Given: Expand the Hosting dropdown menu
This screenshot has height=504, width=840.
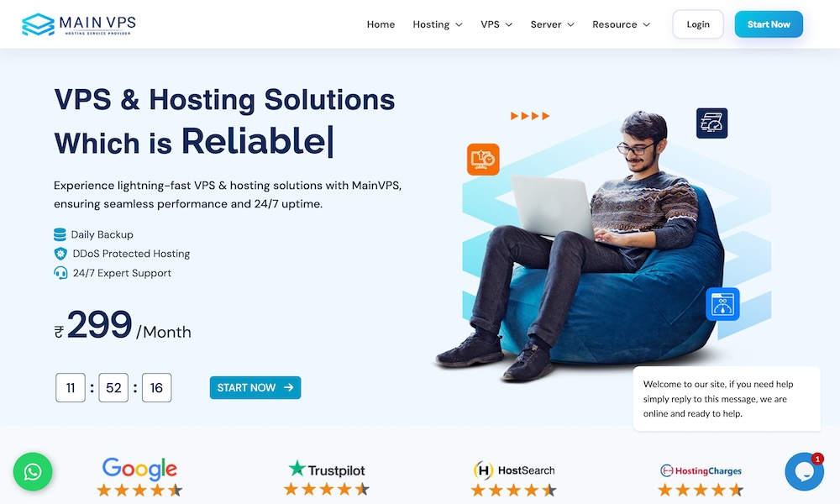Looking at the screenshot, I should [x=437, y=24].
